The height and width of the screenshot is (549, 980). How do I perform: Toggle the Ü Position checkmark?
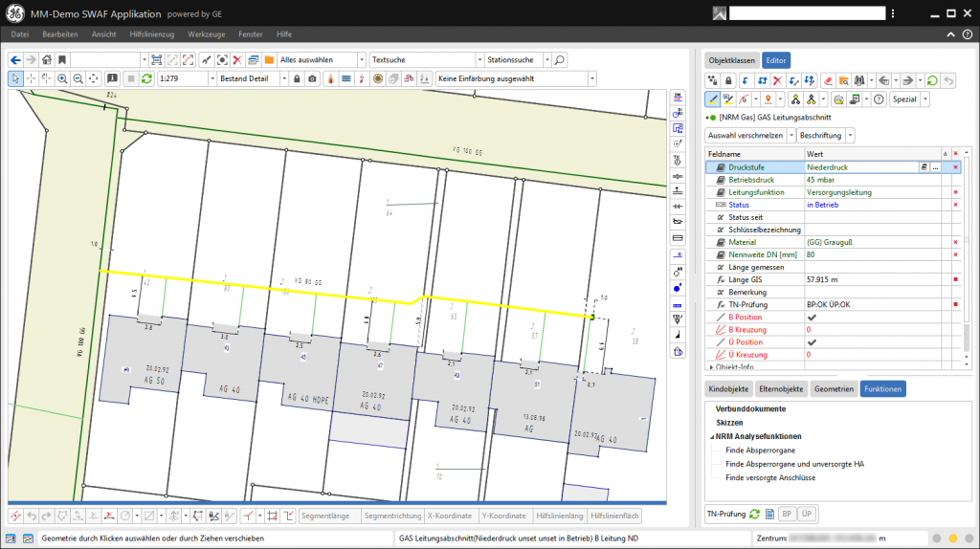tap(812, 341)
